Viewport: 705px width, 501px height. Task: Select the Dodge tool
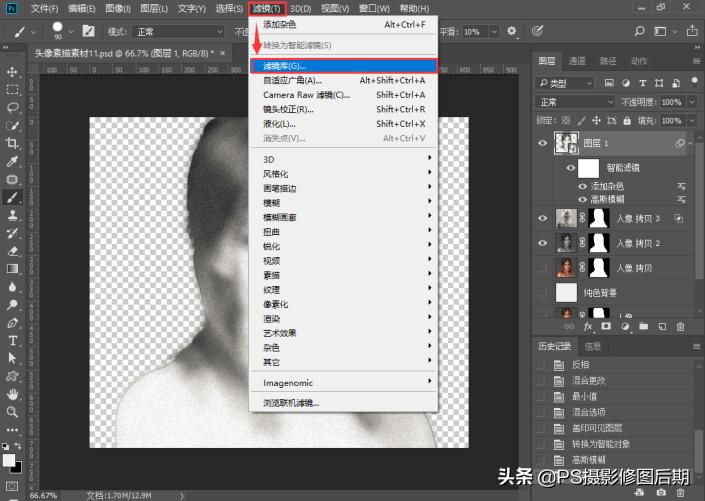12,304
